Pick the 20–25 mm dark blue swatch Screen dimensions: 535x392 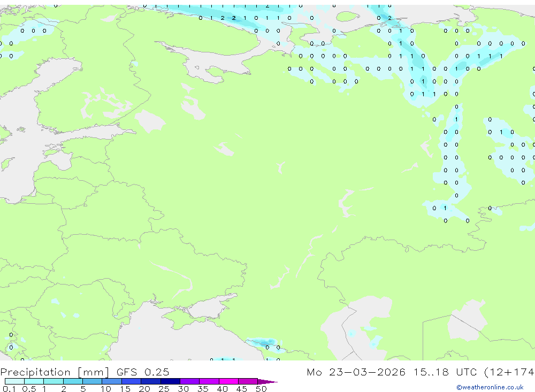[x=151, y=381]
